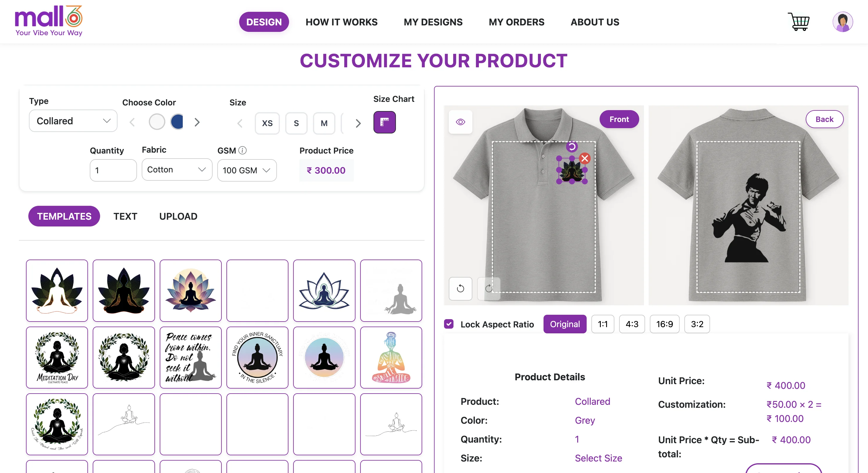
Task: Uncheck Lock Aspect Ratio checkbox
Action: point(448,324)
